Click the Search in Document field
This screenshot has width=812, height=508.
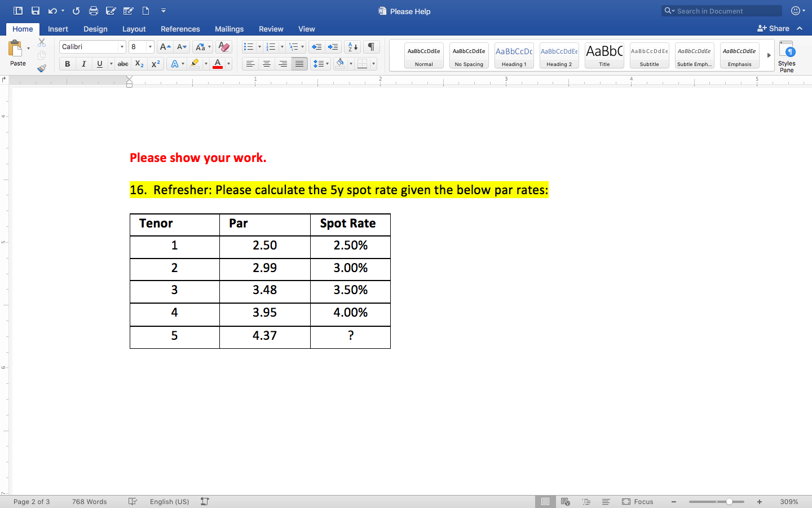click(722, 11)
